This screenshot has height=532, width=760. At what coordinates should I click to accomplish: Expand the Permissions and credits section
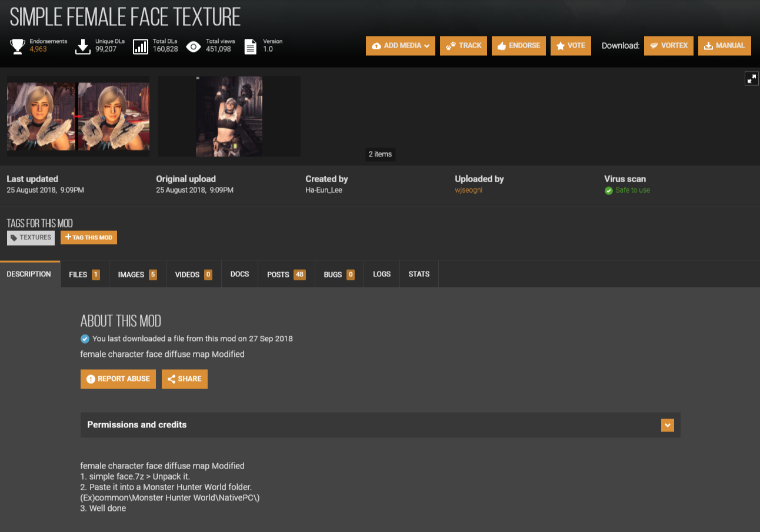(x=667, y=425)
